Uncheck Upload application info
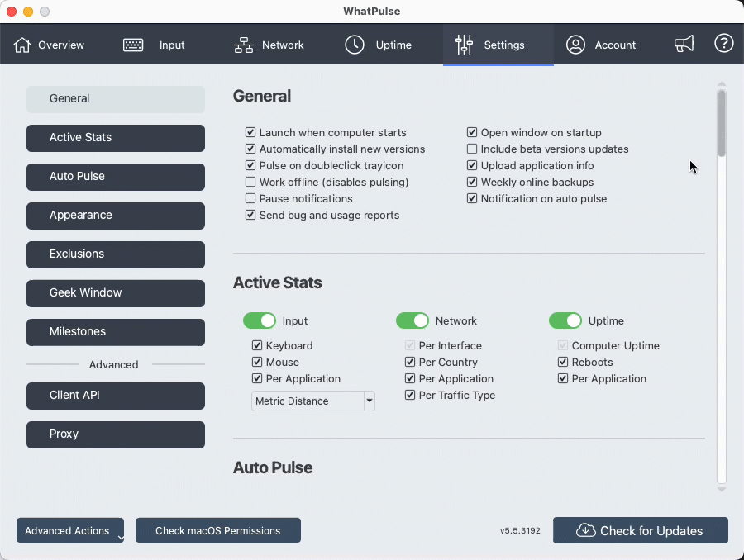 click(x=472, y=165)
